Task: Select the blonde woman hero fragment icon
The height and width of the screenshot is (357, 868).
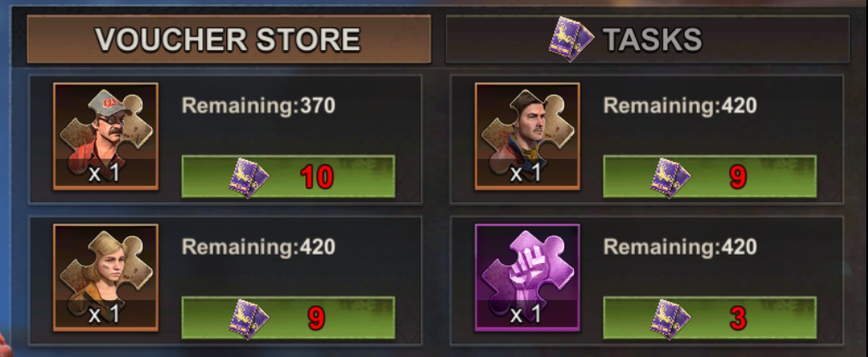Action: tap(106, 277)
